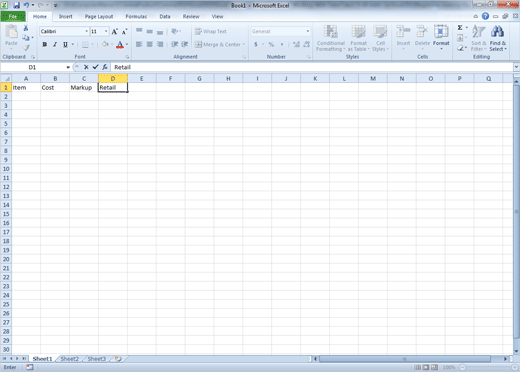Click the Enter checkmark in formula bar

95,67
